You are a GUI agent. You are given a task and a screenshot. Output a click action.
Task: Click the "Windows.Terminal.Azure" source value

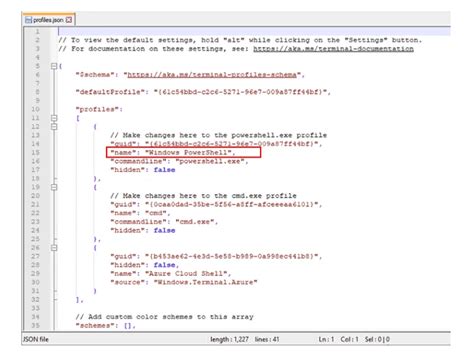coord(206,282)
